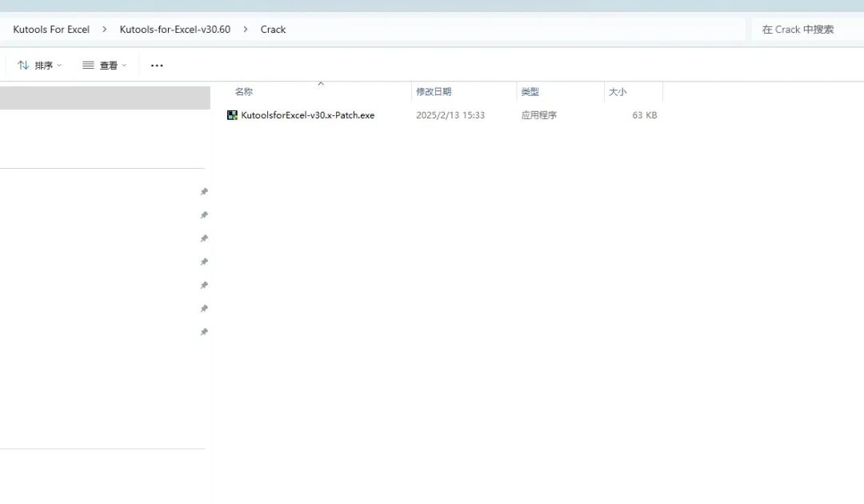Click the highlighted item in navigation pane
Screen dimensions: 864x504
(105, 98)
